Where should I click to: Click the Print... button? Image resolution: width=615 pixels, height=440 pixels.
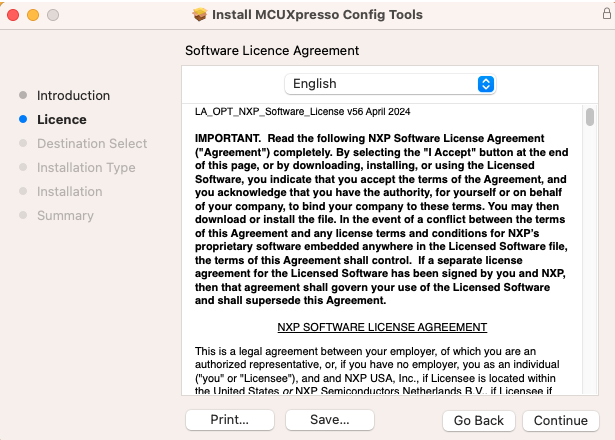[229, 420]
